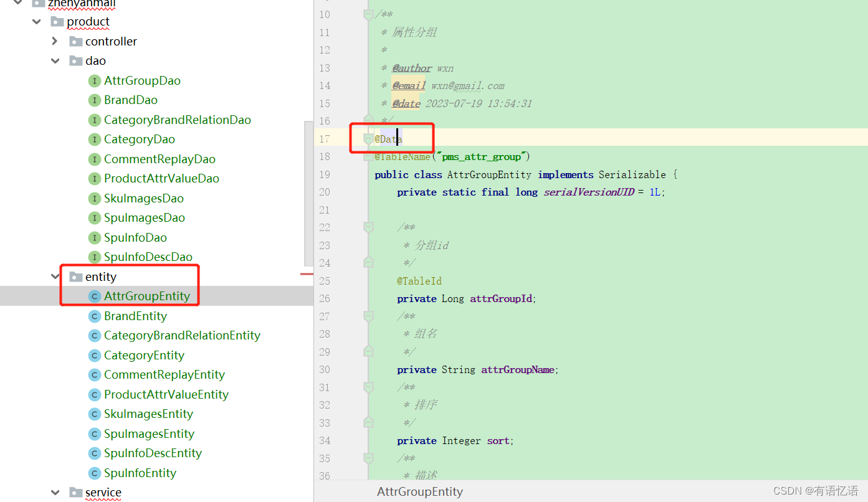Click interface icon beside SpuInfoDescDao

[x=95, y=257]
